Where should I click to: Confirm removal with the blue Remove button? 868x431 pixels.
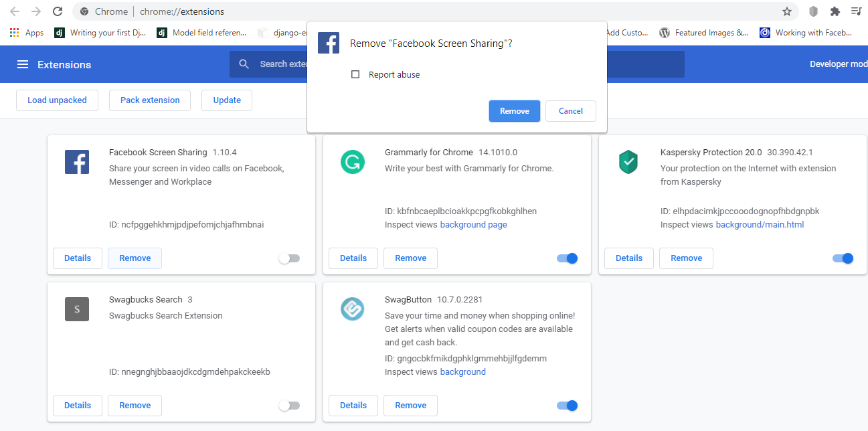click(515, 111)
